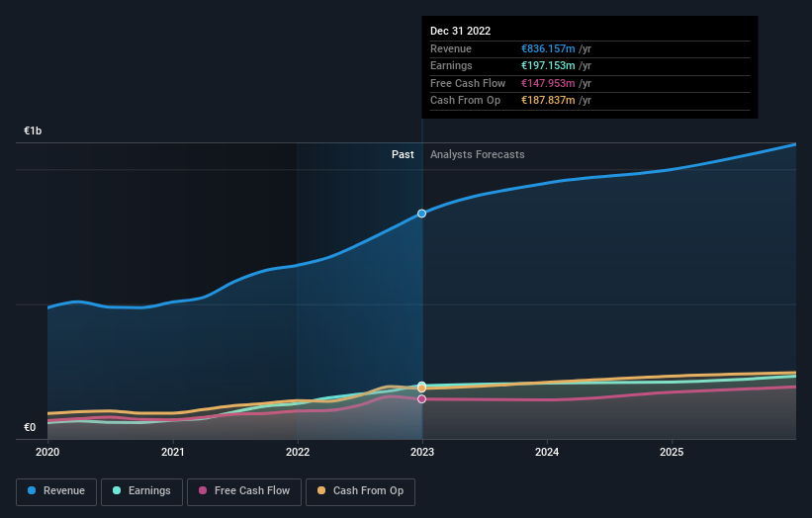Screen dimensions: 812x518
Task: Click the blue dot in Revenue legend
Action: click(x=32, y=490)
